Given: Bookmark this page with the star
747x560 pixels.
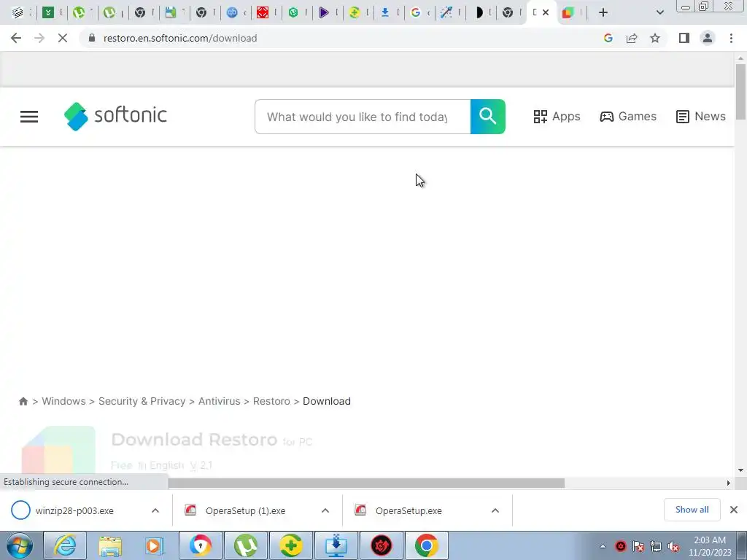Looking at the screenshot, I should (655, 38).
